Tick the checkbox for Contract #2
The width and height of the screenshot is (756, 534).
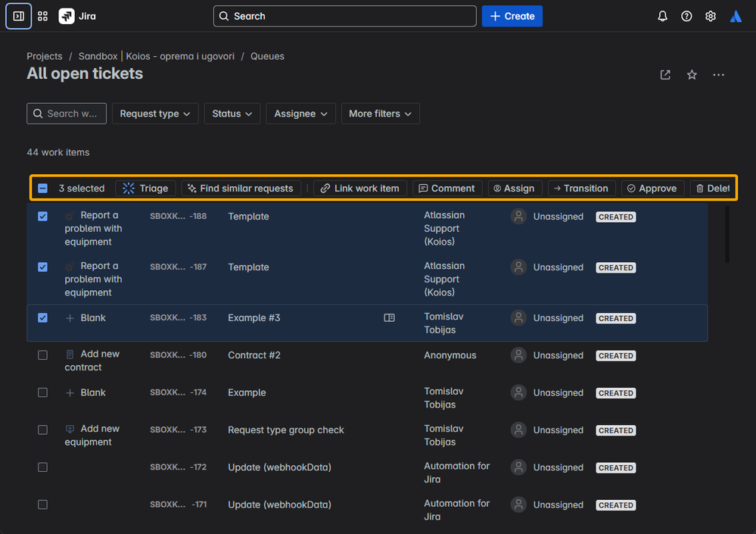point(42,355)
